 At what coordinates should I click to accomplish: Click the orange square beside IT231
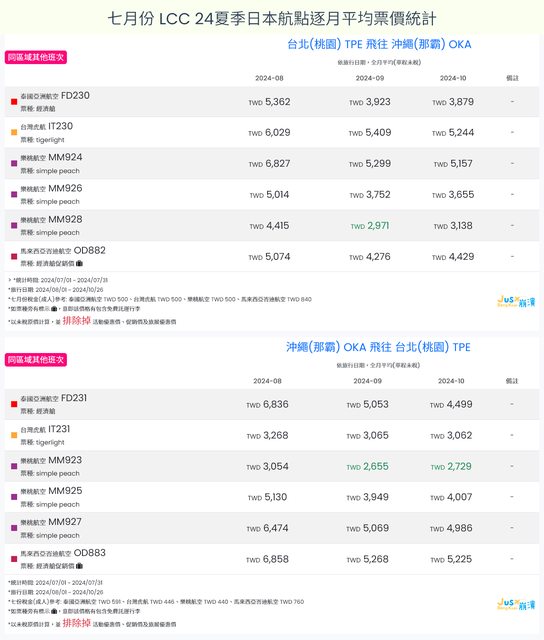14,435
